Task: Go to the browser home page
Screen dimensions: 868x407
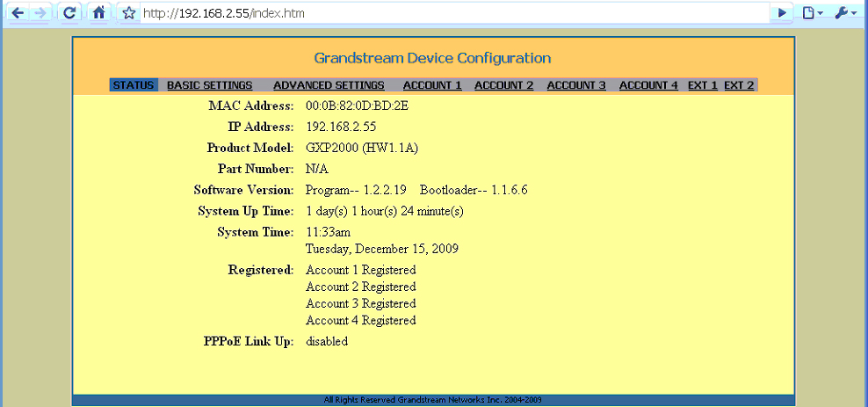Action: (99, 13)
